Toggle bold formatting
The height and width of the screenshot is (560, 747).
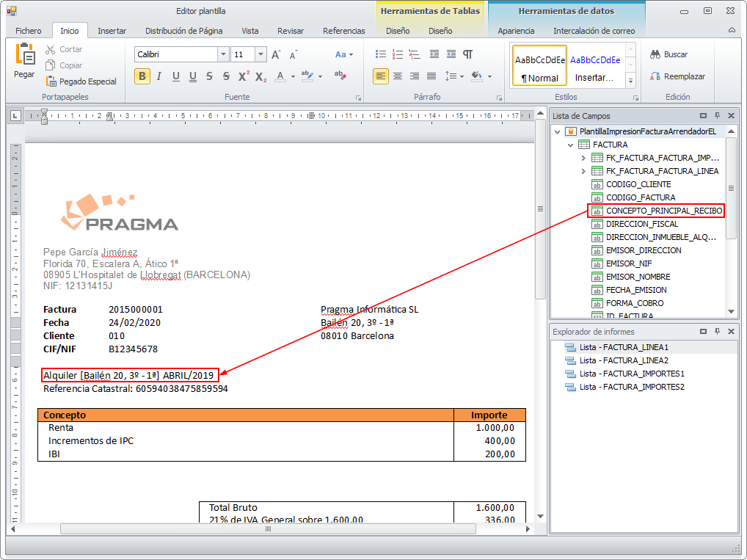pos(142,76)
